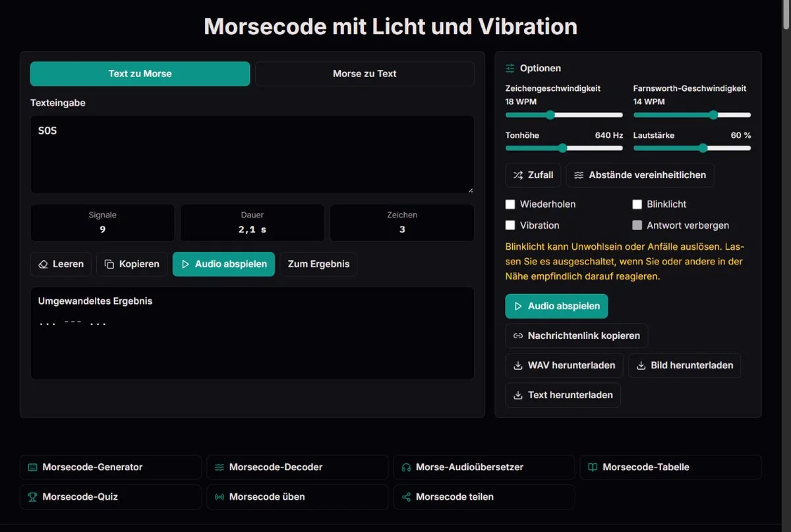791x532 pixels.
Task: Click headphones icon beside Morse-Audioübersetzer
Action: [x=406, y=467]
